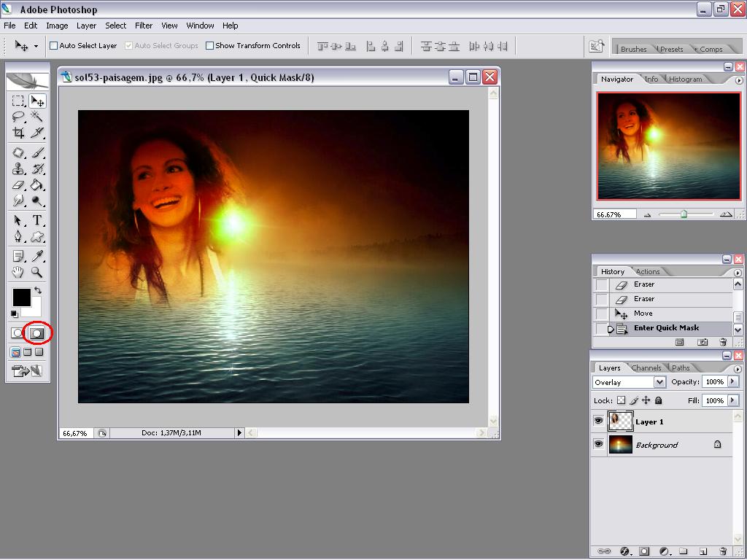The image size is (747, 560).
Task: Select the Magic Wand tool
Action: (36, 117)
